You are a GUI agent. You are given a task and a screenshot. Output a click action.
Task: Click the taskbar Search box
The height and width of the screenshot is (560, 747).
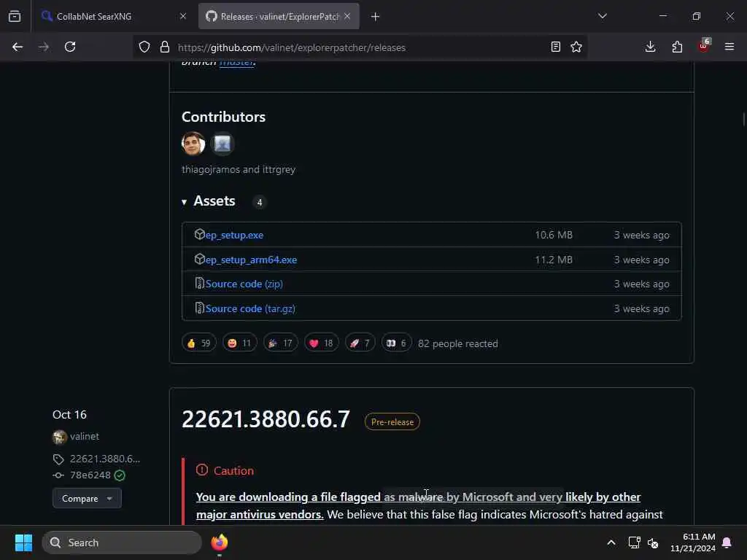(122, 542)
